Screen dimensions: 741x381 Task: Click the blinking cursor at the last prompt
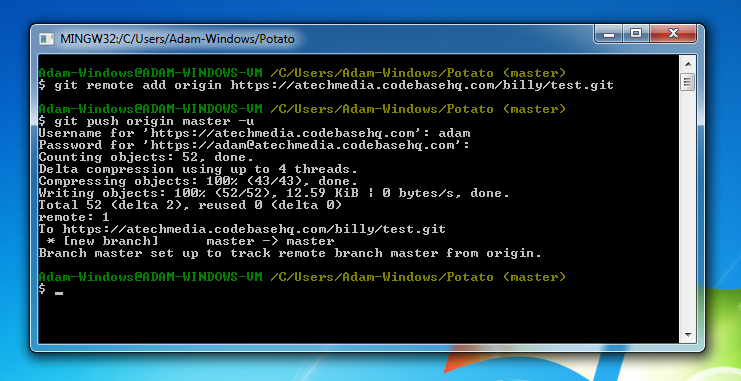tap(59, 293)
